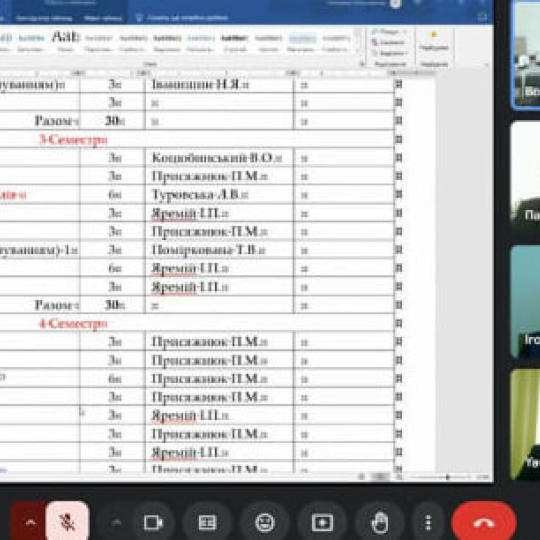Unmute the microphone in the call bar
This screenshot has height=540, width=540.
(x=67, y=523)
